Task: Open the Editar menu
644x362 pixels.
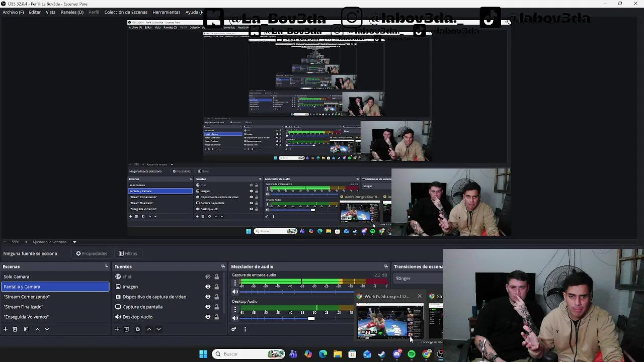Action: [x=35, y=12]
